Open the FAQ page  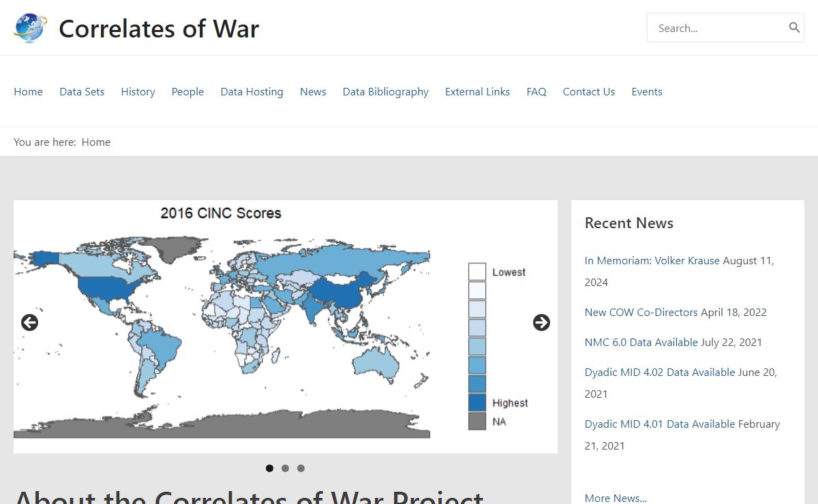tap(536, 91)
